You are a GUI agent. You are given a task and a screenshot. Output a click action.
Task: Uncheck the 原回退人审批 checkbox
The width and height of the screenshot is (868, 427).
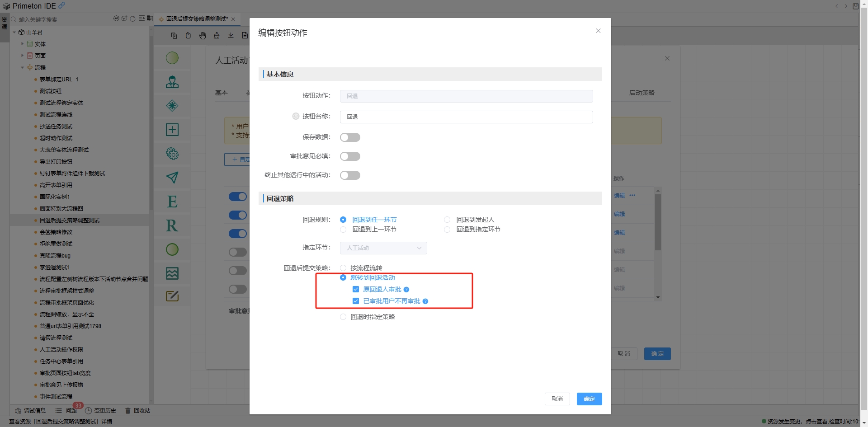(x=356, y=290)
